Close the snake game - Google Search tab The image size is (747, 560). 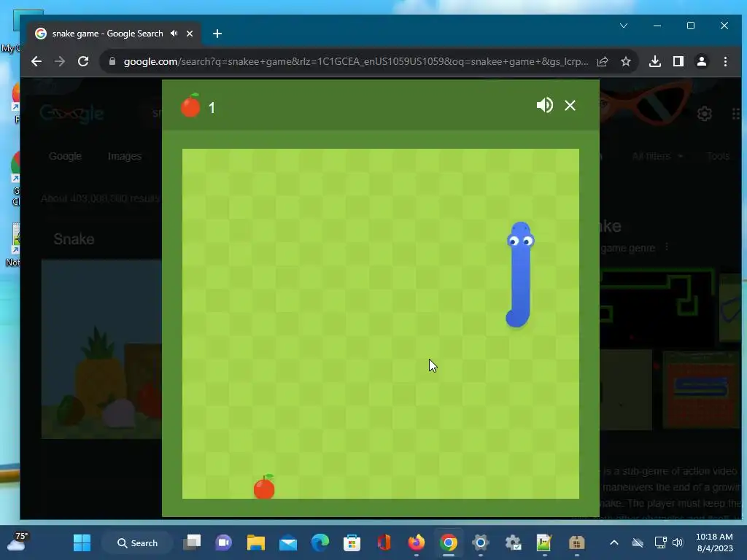tap(190, 34)
